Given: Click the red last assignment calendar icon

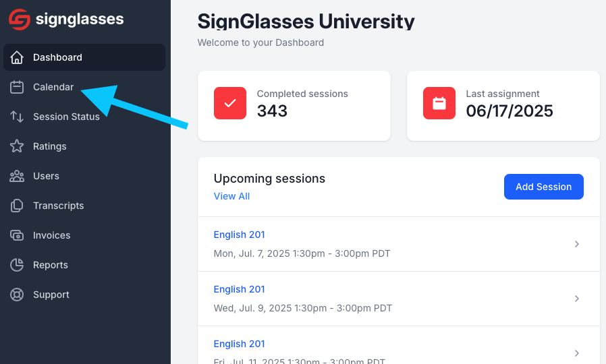Looking at the screenshot, I should 439,103.
